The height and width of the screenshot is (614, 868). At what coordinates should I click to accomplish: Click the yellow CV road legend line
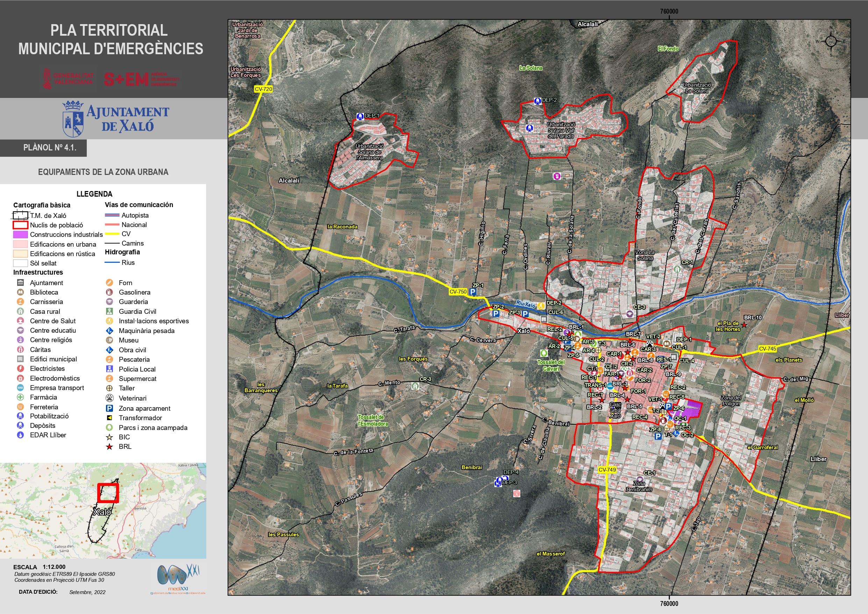(x=112, y=234)
